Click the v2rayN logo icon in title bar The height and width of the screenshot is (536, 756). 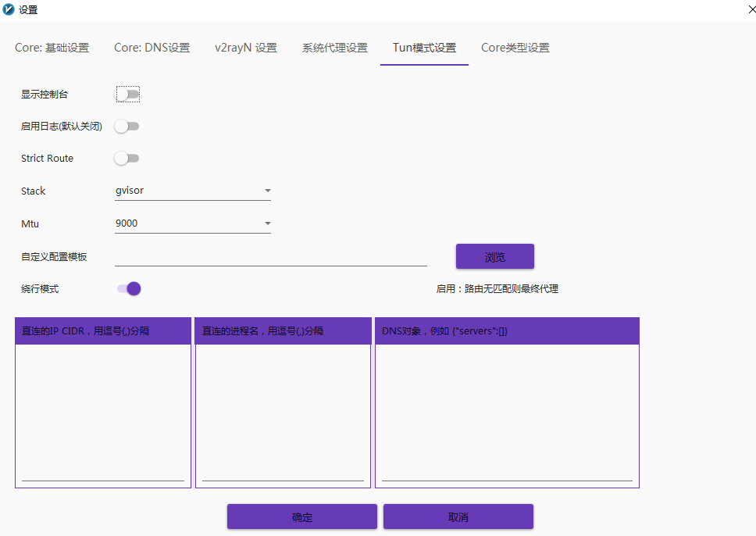(x=10, y=10)
